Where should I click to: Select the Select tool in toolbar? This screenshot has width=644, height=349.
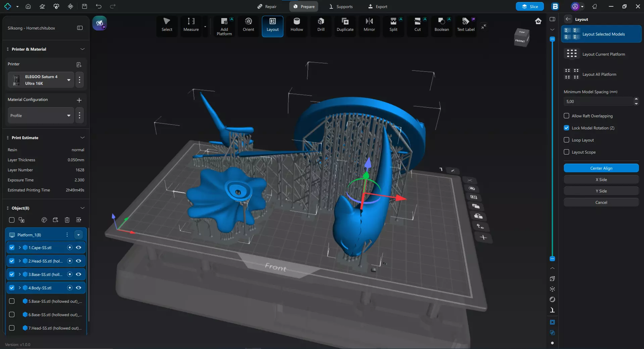tap(167, 26)
